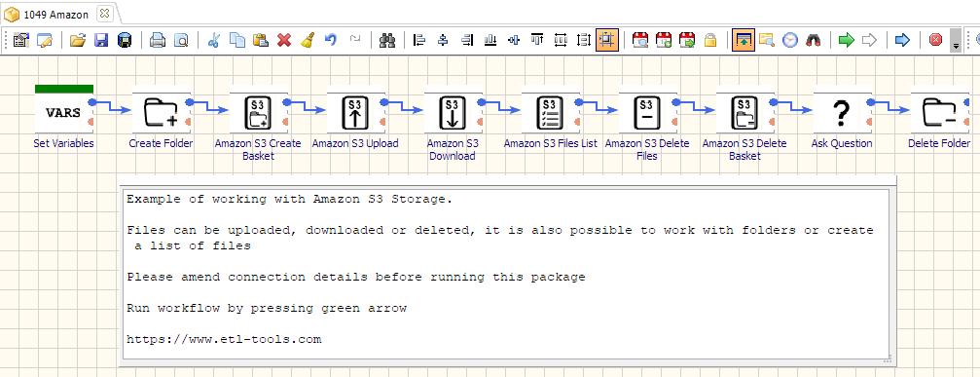
Task: Space objects equally horizontally
Action: click(561, 41)
